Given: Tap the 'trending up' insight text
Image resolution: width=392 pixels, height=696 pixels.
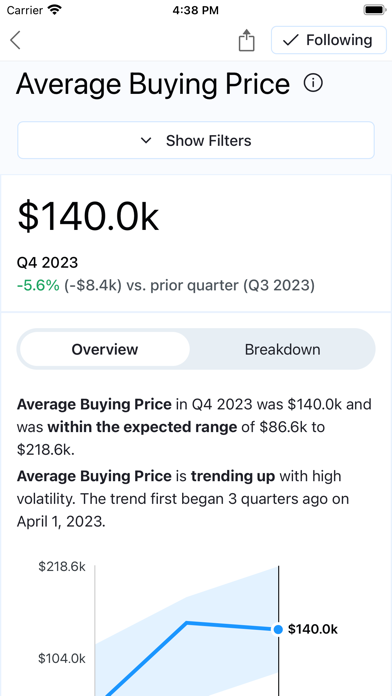Looking at the screenshot, I should [x=233, y=476].
